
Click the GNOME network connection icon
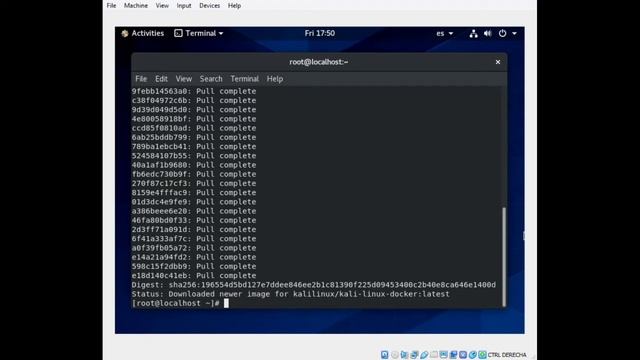click(x=473, y=33)
